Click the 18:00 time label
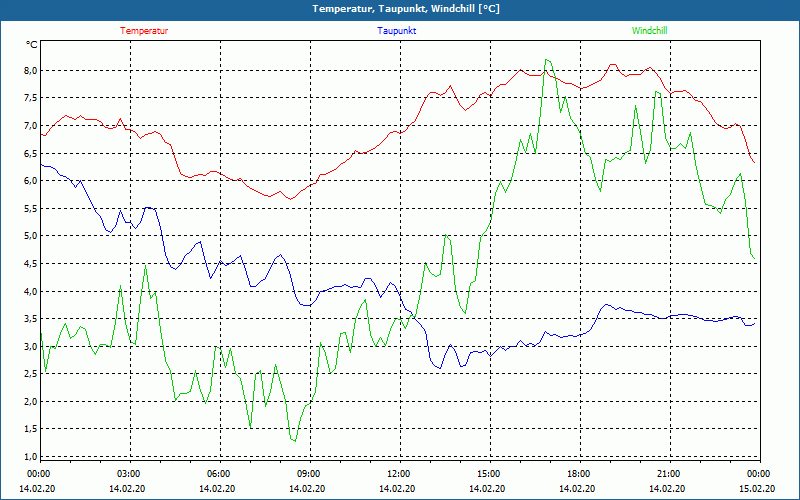 578,474
